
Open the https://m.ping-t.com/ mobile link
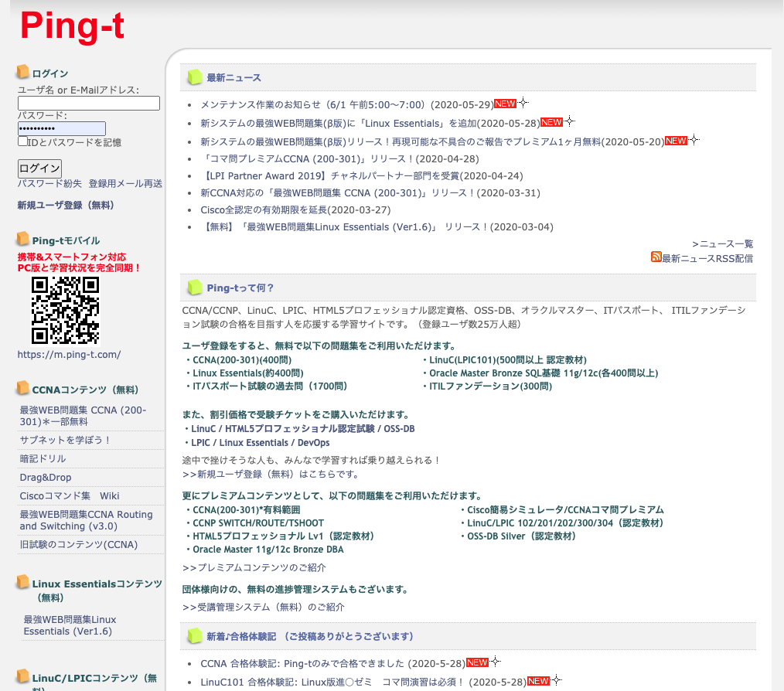[x=69, y=355]
